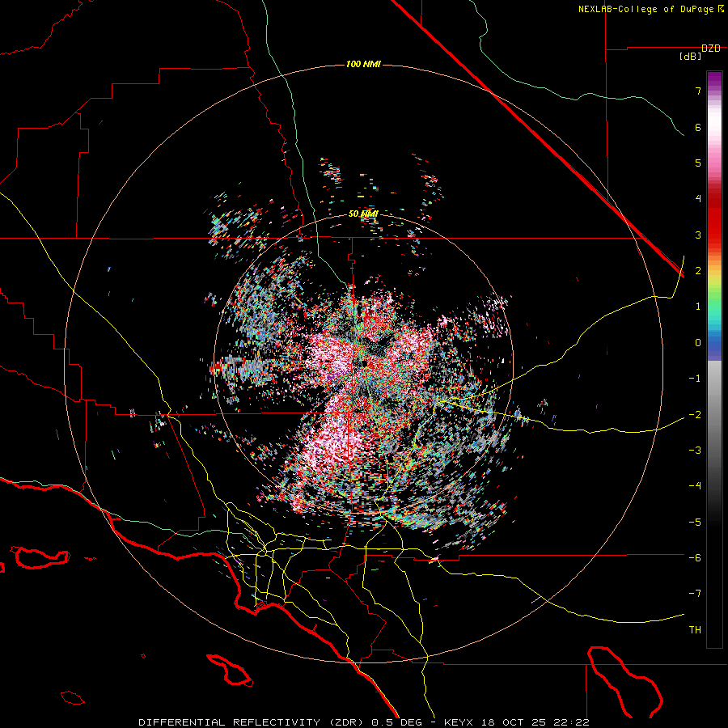The width and height of the screenshot is (728, 728).
Task: Click the 1 value on color scale
Action: 698,307
